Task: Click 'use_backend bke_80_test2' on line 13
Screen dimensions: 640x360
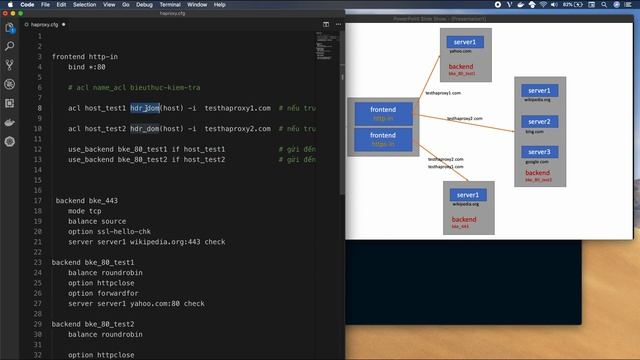Action: coord(118,160)
